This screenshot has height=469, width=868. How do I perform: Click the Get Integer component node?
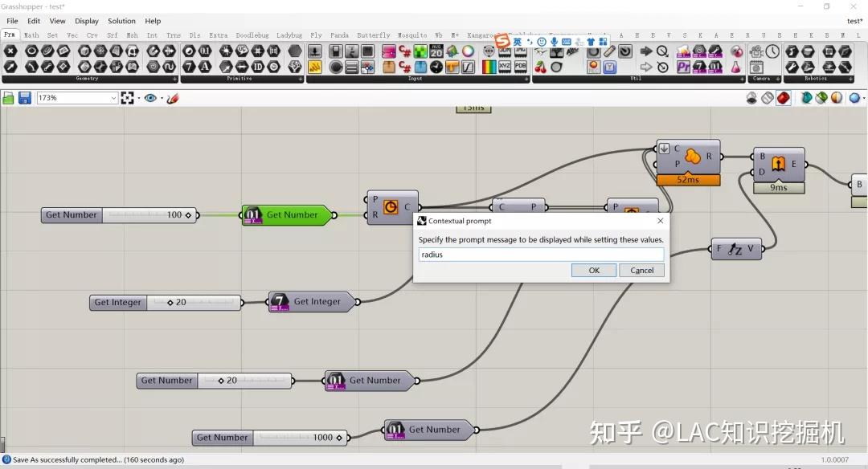tap(314, 302)
